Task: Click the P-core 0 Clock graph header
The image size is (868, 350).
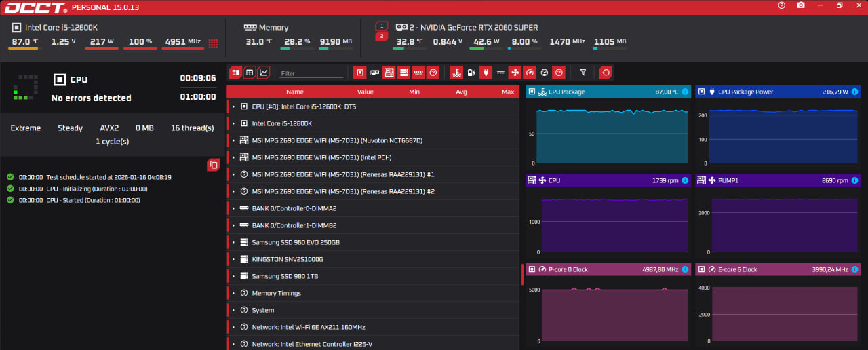Action: (608, 269)
